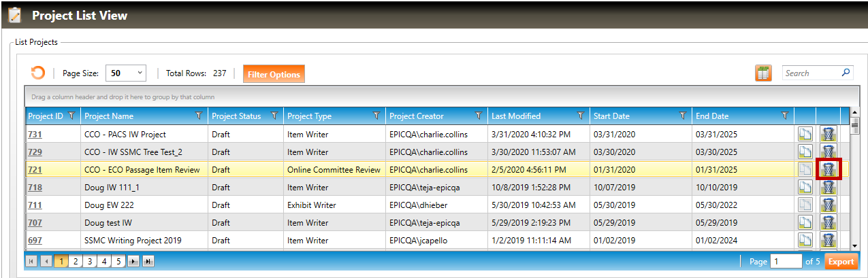Go to page 3 of results
This screenshot has height=278, width=868.
click(90, 261)
